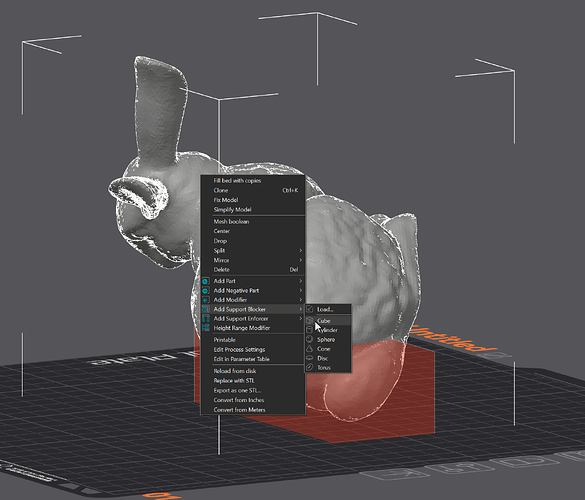
Task: Select Export as one STL
Action: point(253,390)
